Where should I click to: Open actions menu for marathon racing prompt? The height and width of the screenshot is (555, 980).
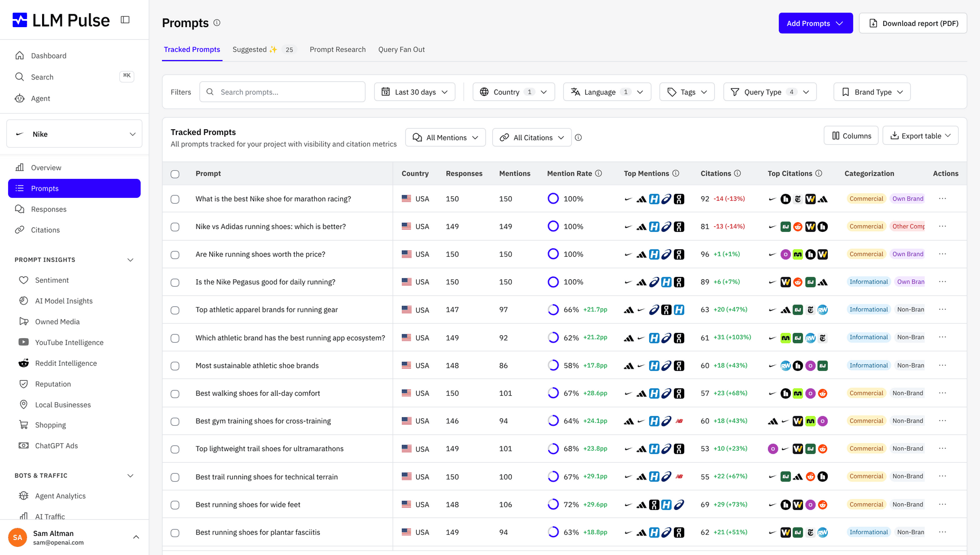tap(943, 198)
